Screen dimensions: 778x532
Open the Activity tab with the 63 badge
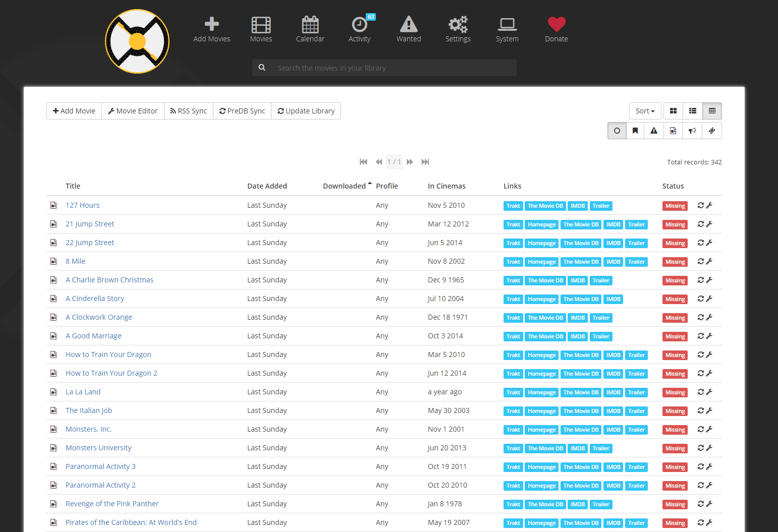click(x=360, y=29)
